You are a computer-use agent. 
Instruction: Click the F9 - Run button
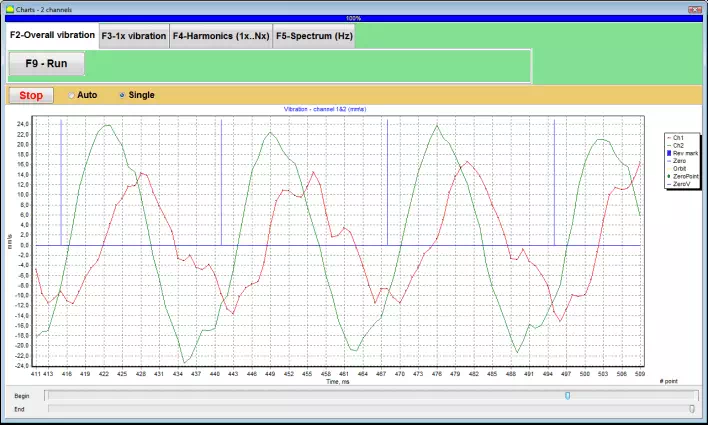47,64
